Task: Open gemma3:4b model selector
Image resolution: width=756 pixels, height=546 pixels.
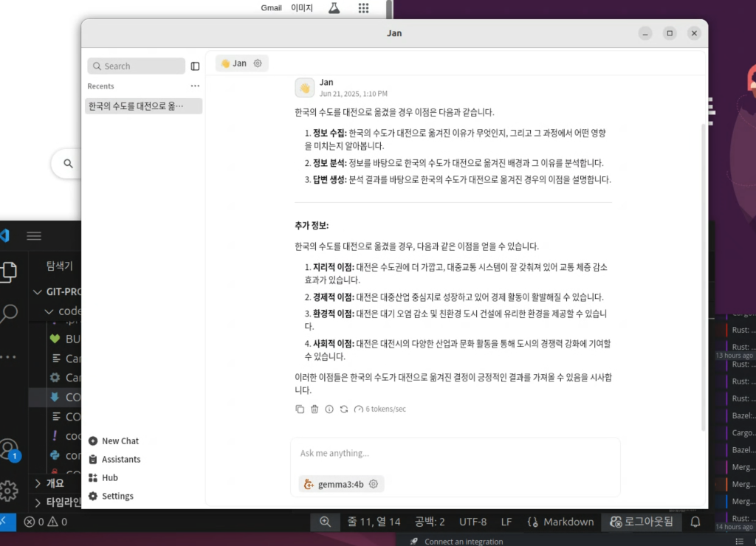Action: [x=333, y=484]
